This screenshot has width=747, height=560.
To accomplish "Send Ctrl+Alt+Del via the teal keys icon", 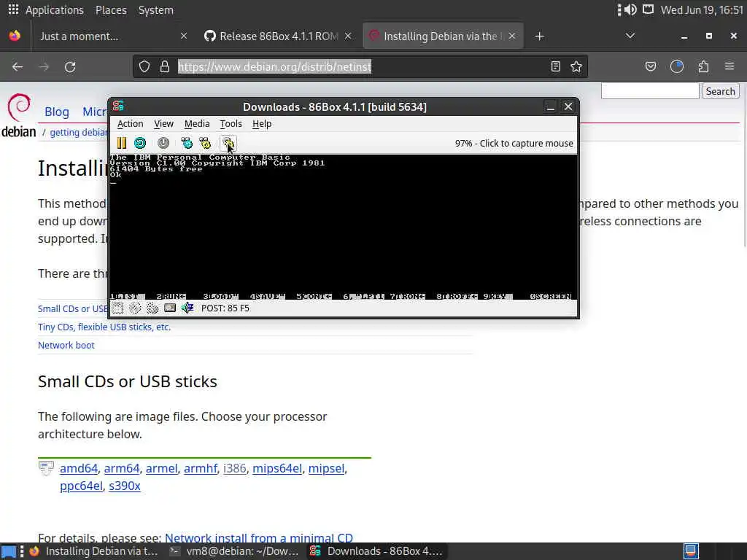I will (187, 143).
